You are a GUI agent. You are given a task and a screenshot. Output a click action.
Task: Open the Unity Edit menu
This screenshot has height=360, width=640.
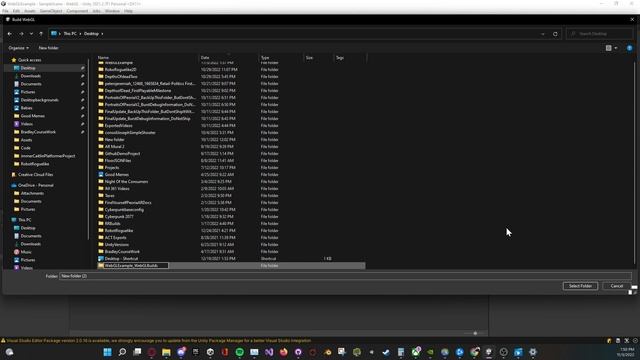tap(16, 11)
